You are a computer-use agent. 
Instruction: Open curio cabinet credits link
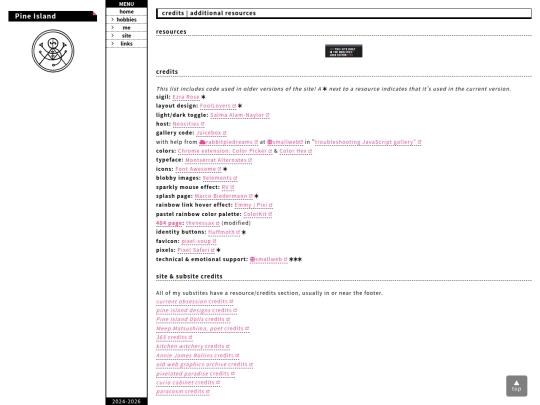tap(188, 383)
